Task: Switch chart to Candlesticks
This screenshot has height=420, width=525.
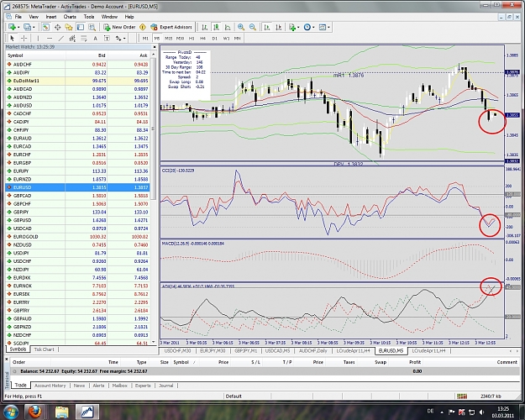Action: click(216, 27)
